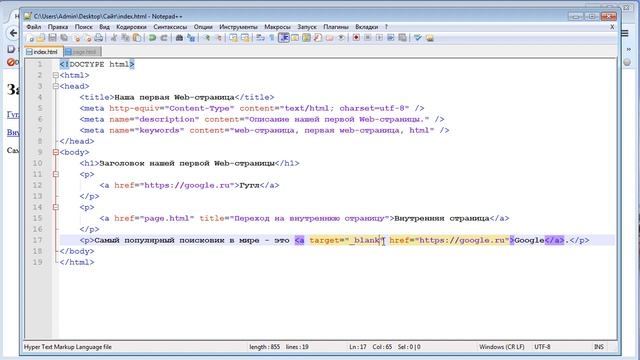This screenshot has height=360, width=640.
Task: Click the Close document toolbar icon
Action: coord(77,38)
